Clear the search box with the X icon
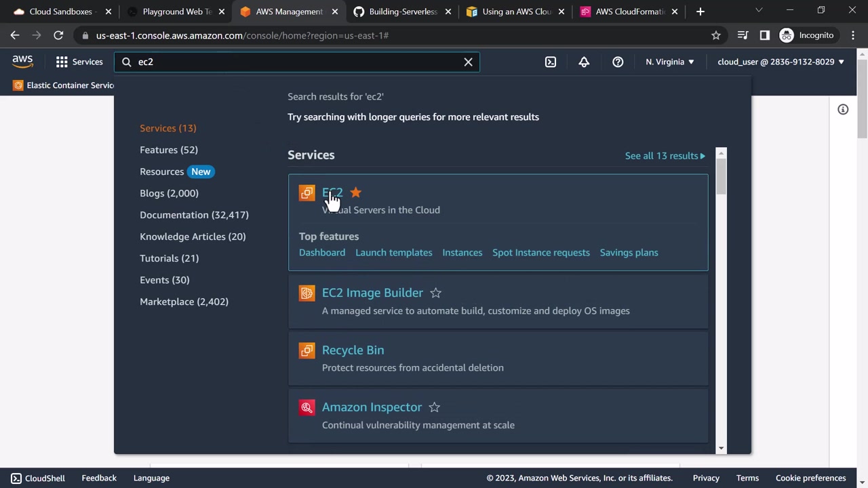This screenshot has height=488, width=868. coord(468,62)
